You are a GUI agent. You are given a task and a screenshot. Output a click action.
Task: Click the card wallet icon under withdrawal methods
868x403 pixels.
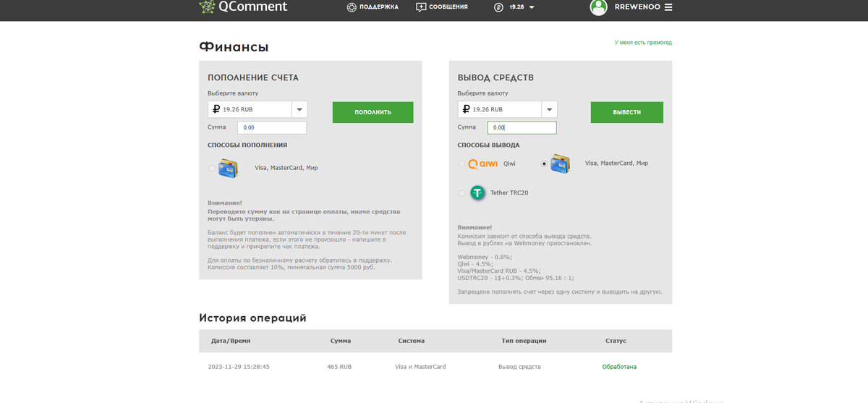(x=561, y=164)
